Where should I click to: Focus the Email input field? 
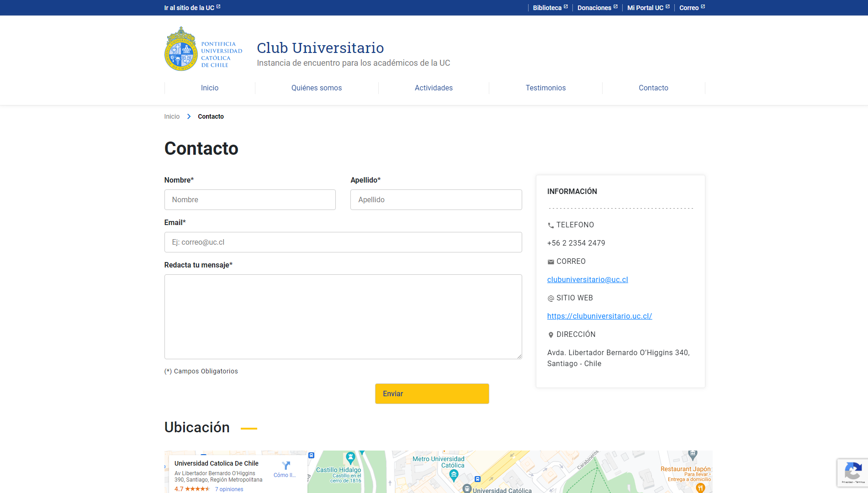click(x=343, y=242)
